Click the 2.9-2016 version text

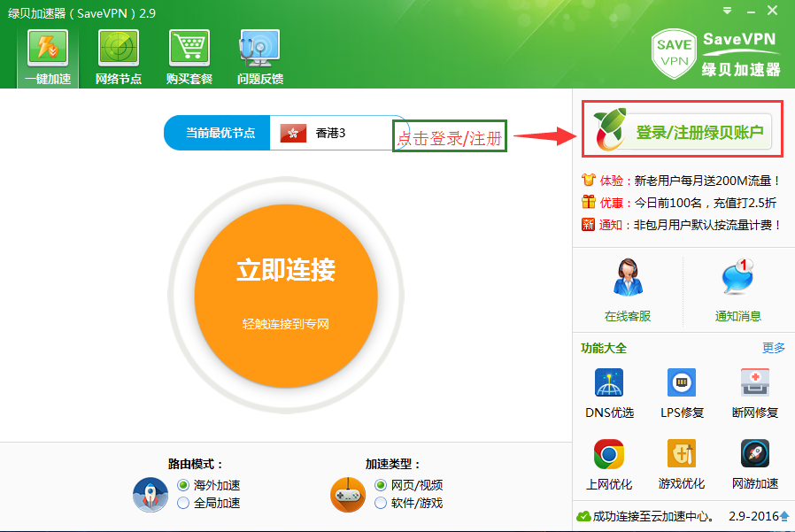[x=753, y=516]
